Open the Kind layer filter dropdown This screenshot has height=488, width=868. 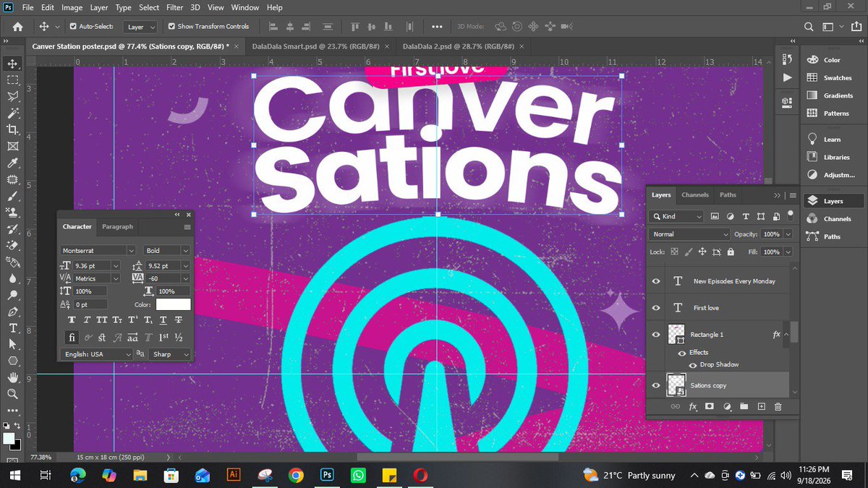676,216
